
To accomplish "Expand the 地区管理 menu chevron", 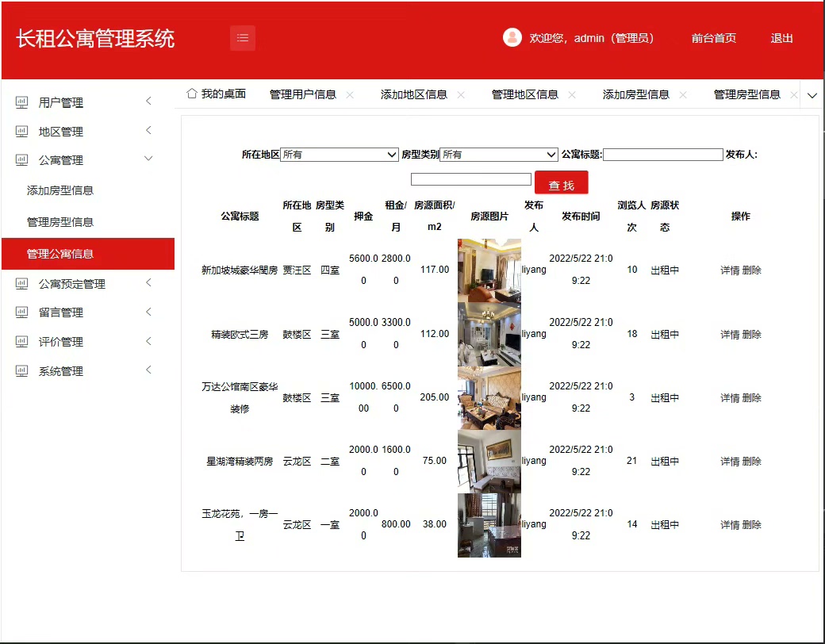I will [149, 130].
